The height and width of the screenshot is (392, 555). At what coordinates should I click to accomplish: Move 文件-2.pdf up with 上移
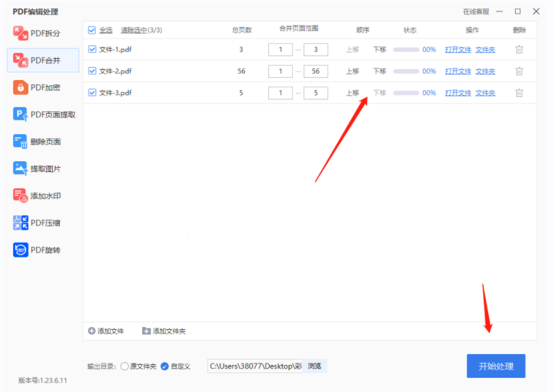click(352, 71)
